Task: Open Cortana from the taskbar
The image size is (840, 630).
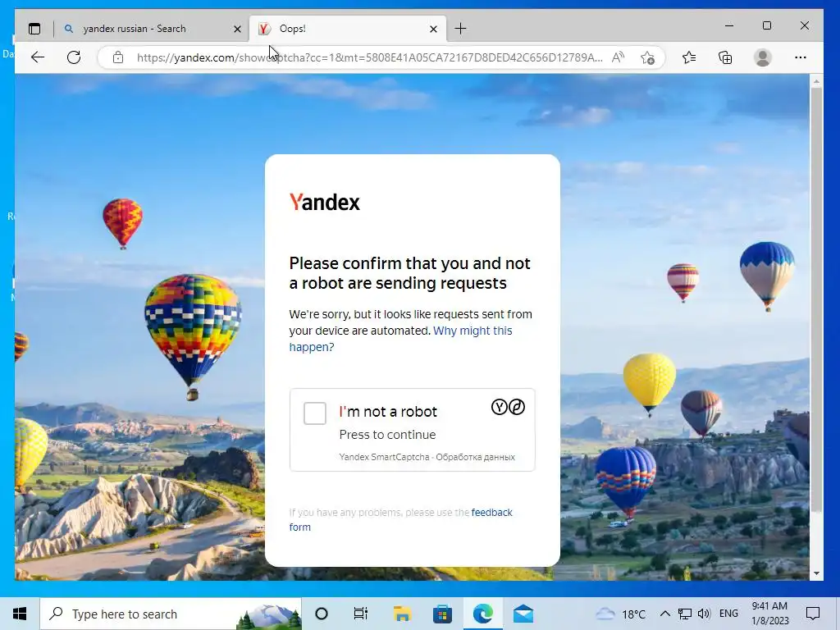Action: 322,614
